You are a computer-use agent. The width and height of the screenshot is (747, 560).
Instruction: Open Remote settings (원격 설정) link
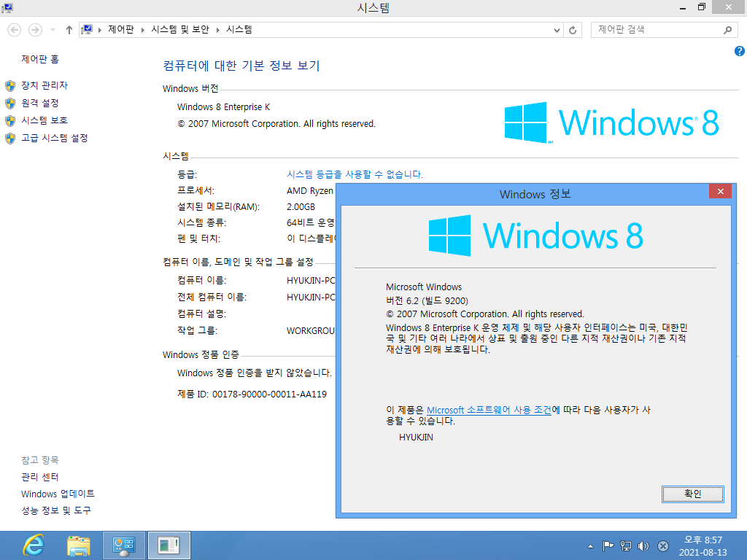click(40, 103)
